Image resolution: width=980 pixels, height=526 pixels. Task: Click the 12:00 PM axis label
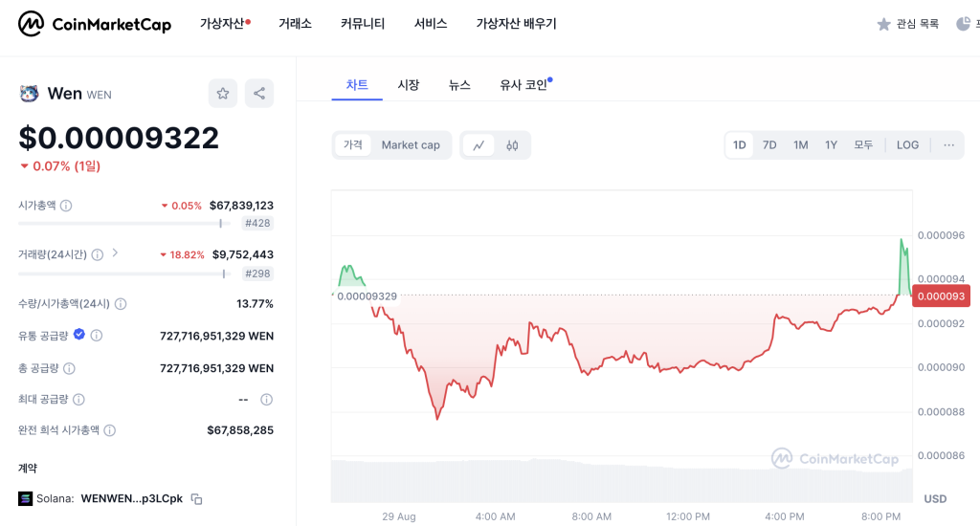688,516
